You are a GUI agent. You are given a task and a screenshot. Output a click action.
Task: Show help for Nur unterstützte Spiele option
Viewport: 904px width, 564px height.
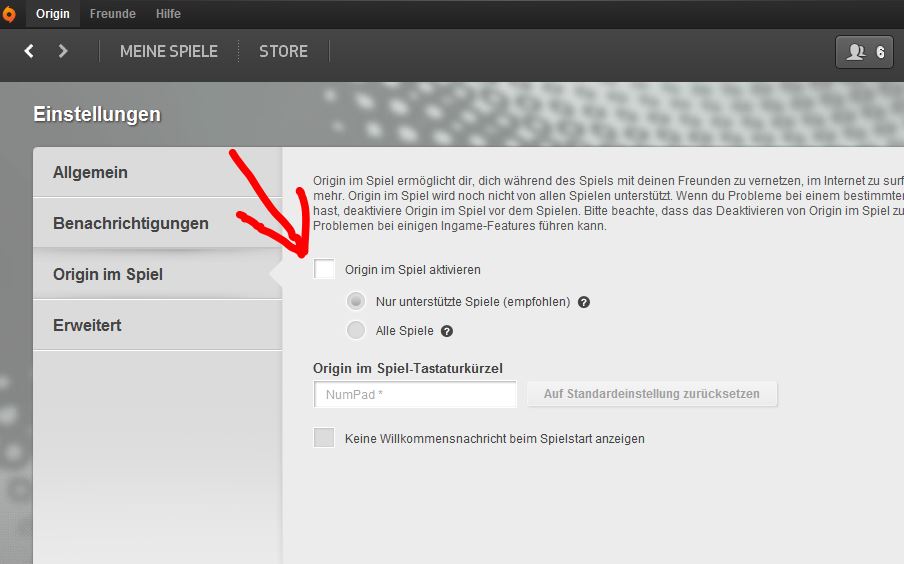(583, 302)
